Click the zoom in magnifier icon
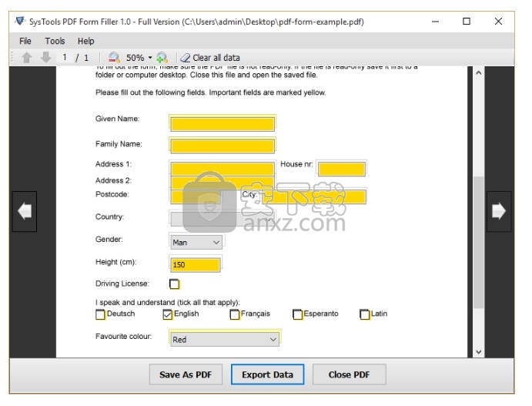The image size is (532, 406). coord(162,58)
